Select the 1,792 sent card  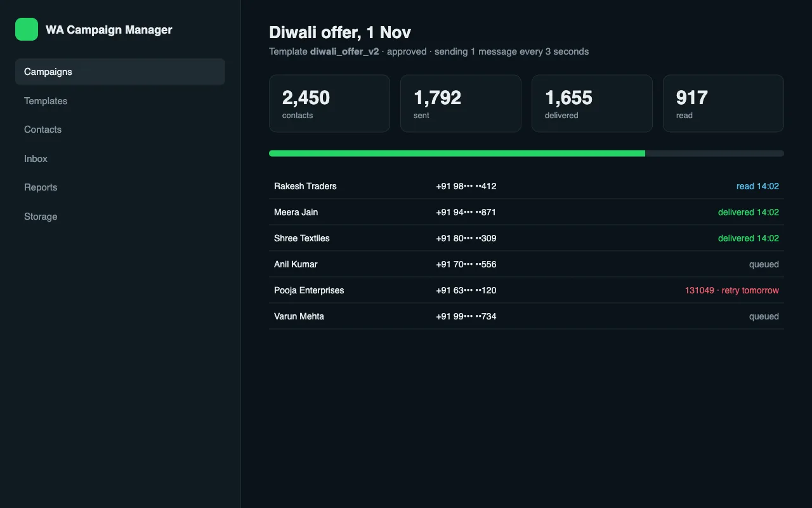pyautogui.click(x=461, y=104)
